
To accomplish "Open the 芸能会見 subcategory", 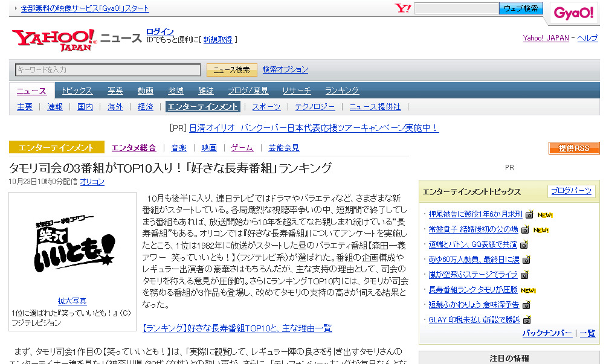I will coord(283,148).
